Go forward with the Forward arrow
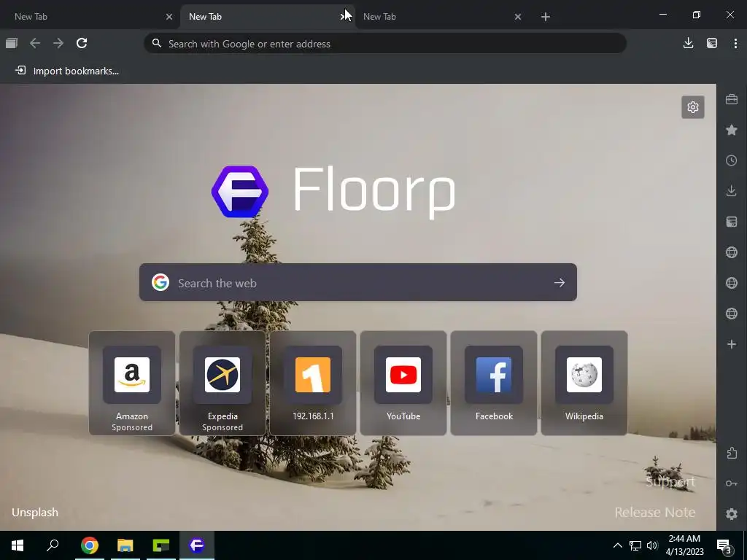This screenshot has height=560, width=747. [58, 43]
